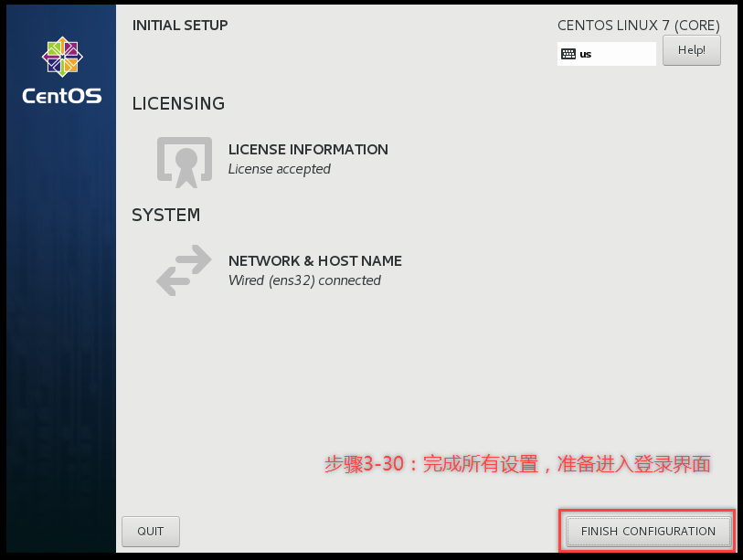Open the License Information certificate icon

point(185,162)
